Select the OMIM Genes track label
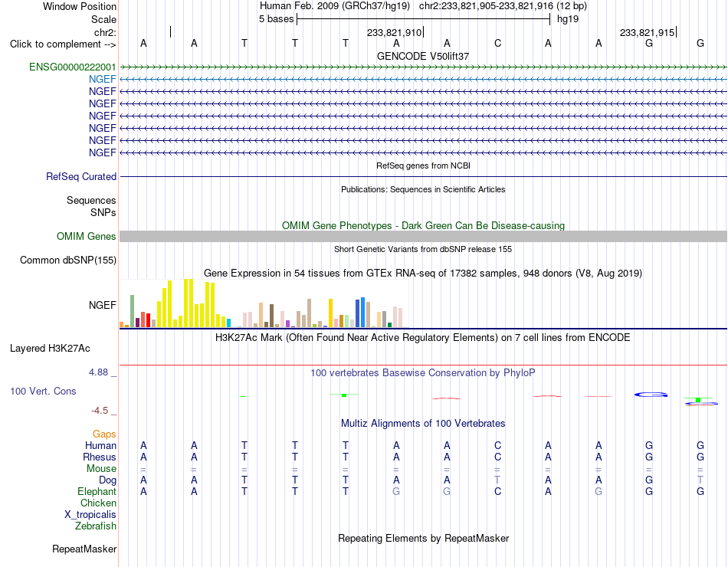 pyautogui.click(x=87, y=236)
